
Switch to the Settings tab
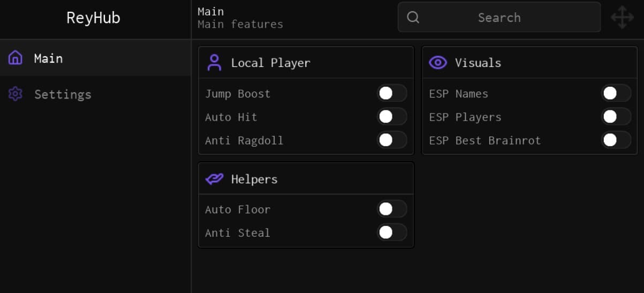coord(63,94)
